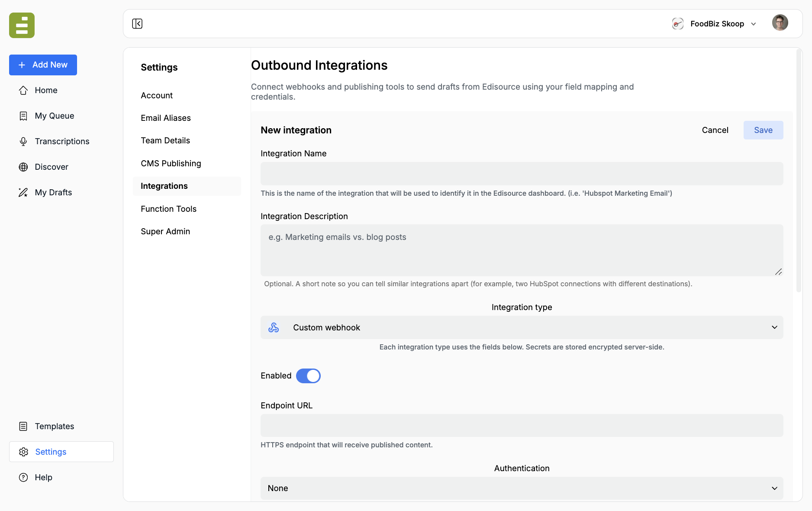This screenshot has height=511, width=812.
Task: Click the My Queue list icon
Action: tap(23, 116)
